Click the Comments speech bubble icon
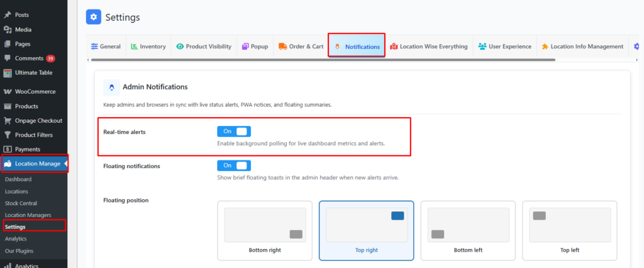 (x=8, y=59)
